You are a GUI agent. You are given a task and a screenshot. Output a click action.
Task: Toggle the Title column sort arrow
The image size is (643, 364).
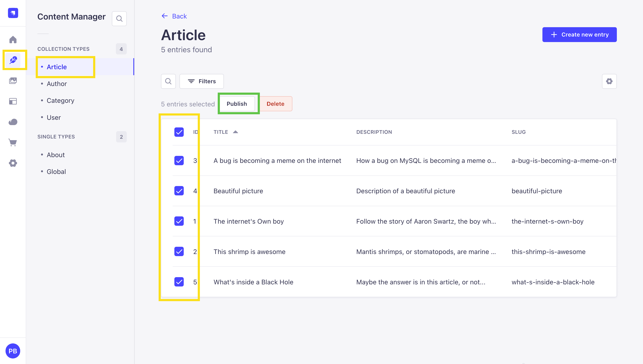(x=235, y=132)
